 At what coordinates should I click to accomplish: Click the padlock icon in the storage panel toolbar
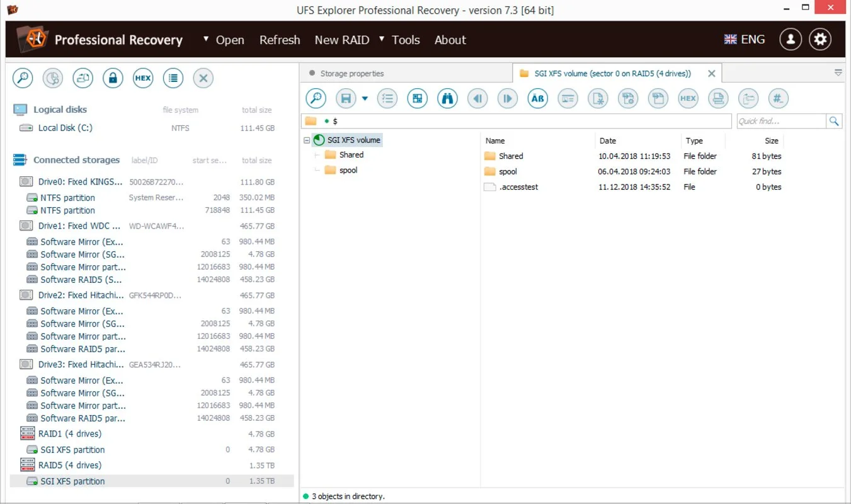(x=113, y=78)
